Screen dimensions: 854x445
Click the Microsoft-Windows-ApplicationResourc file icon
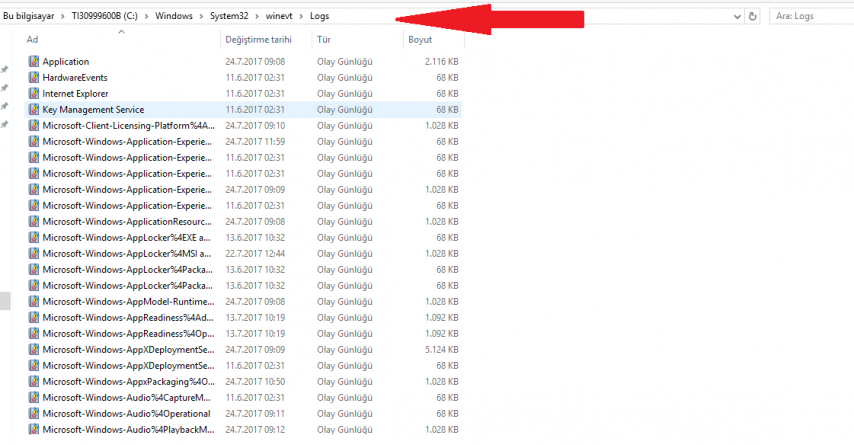pos(34,222)
